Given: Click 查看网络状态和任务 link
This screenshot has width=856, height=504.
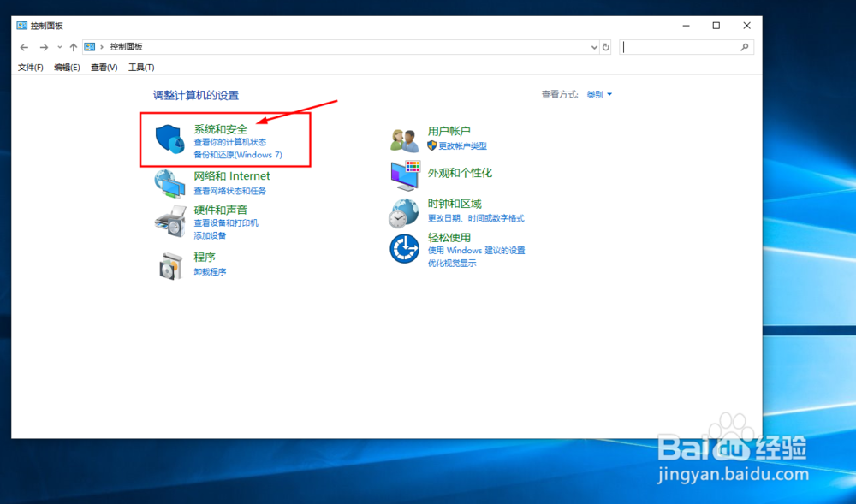Looking at the screenshot, I should [x=229, y=191].
